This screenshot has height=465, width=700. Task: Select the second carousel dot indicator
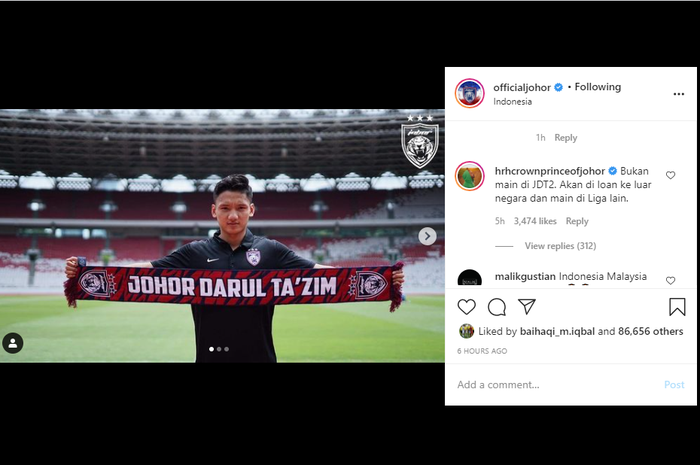tap(219, 349)
